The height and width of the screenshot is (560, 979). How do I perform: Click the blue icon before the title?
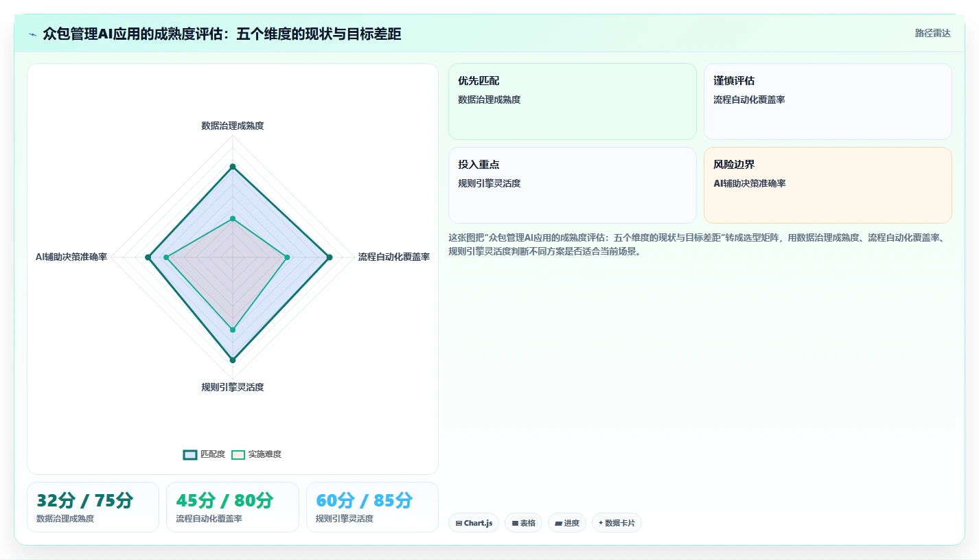coord(32,34)
